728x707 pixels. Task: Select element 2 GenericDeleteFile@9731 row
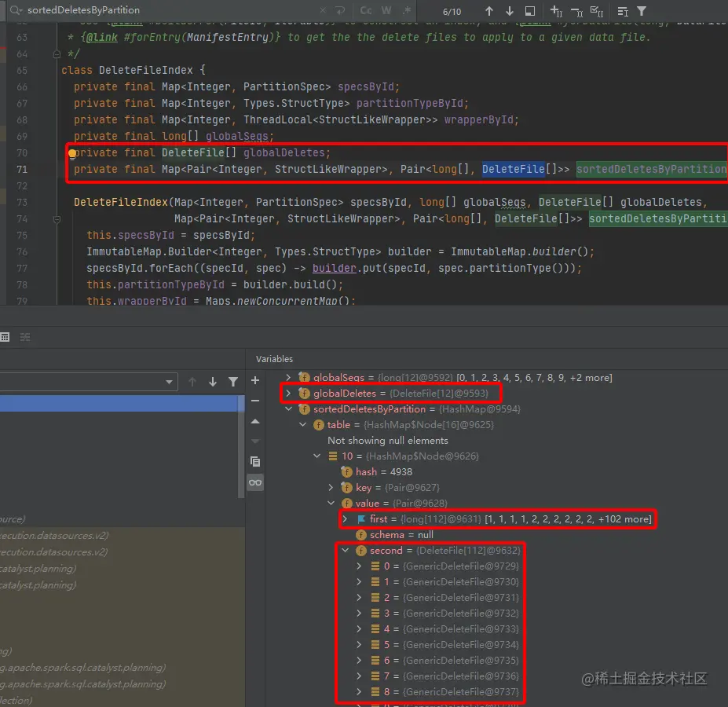coord(444,598)
